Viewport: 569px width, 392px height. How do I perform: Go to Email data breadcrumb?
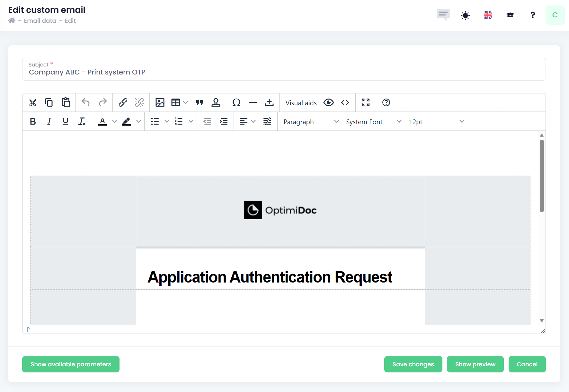coord(40,21)
